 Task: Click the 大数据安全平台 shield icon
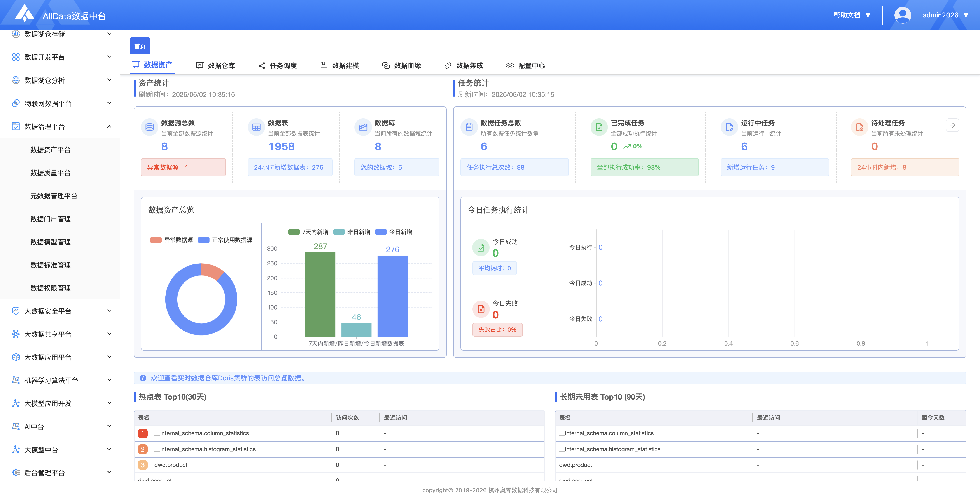16,311
